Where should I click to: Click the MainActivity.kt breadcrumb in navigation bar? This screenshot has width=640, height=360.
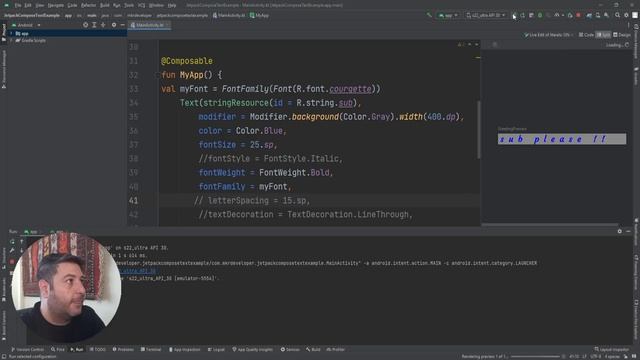229,15
